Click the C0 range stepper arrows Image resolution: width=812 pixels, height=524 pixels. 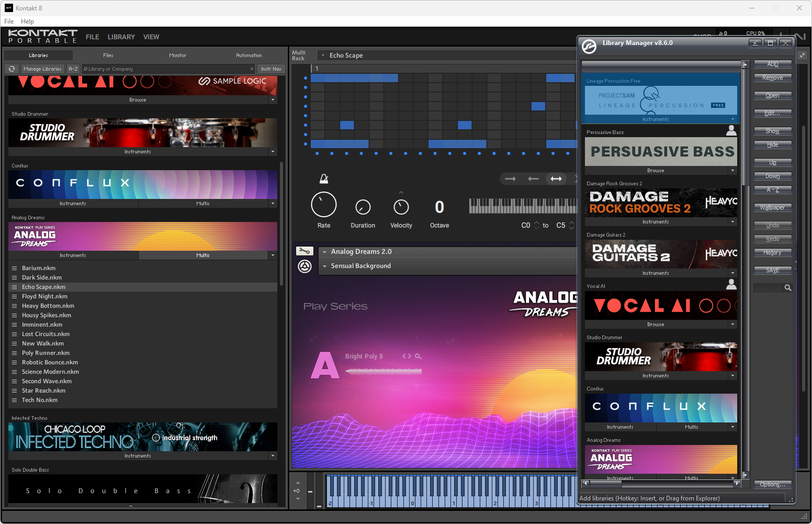[536, 225]
